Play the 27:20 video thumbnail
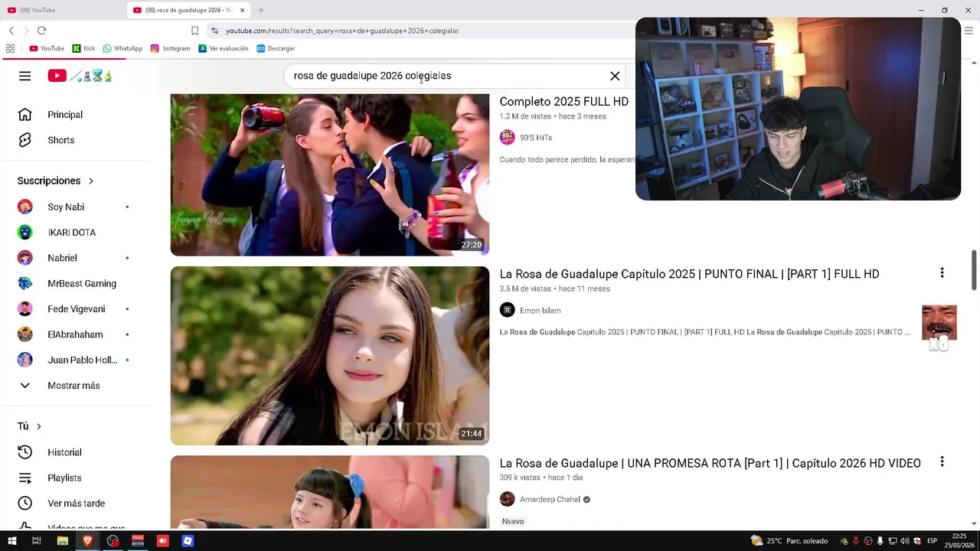The height and width of the screenshot is (551, 980). (329, 174)
